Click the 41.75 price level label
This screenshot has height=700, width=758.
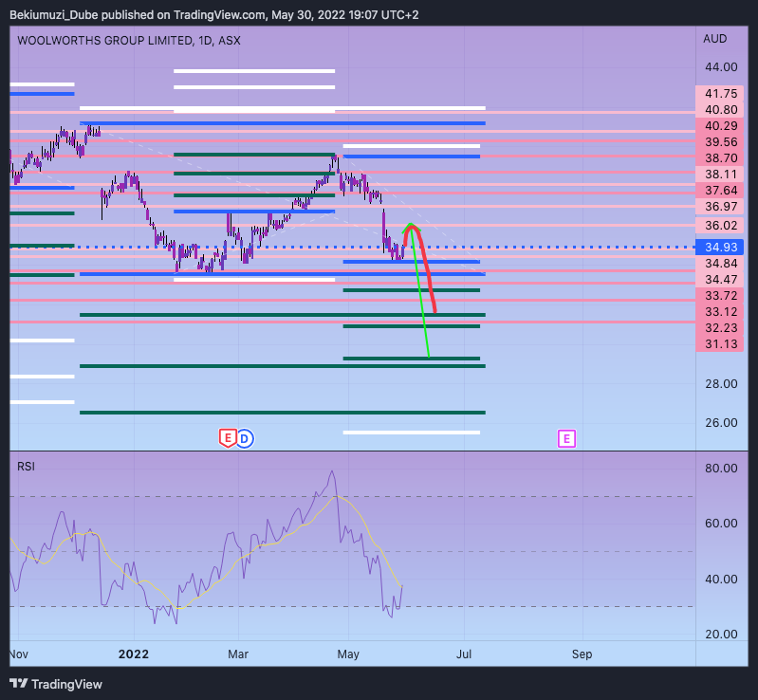click(x=719, y=93)
